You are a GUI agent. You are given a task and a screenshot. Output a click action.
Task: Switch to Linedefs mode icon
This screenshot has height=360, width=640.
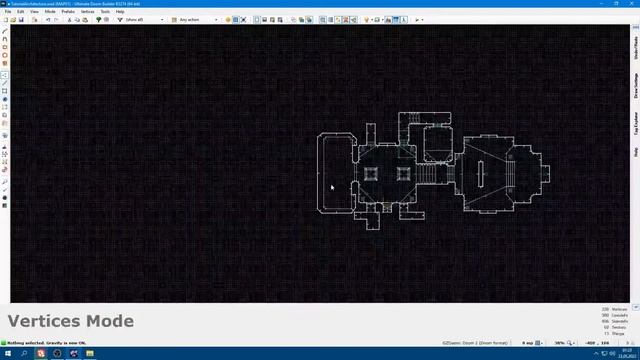pyautogui.click(x=5, y=83)
